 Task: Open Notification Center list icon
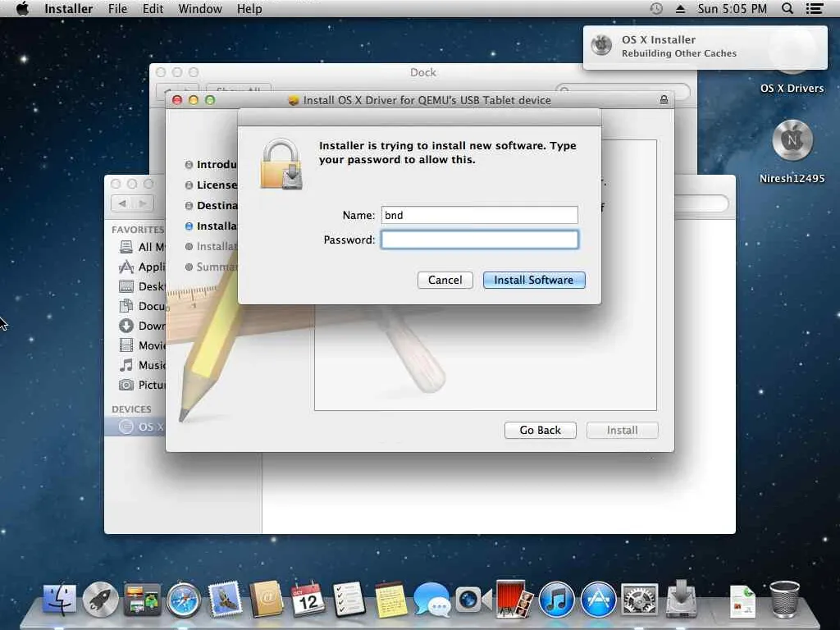pyautogui.click(x=815, y=8)
